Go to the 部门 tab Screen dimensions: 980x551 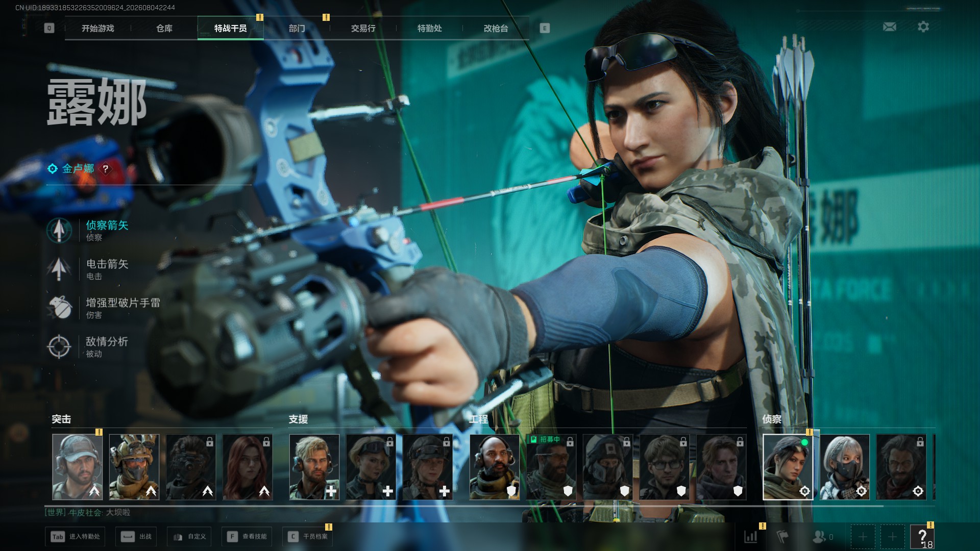pyautogui.click(x=297, y=28)
